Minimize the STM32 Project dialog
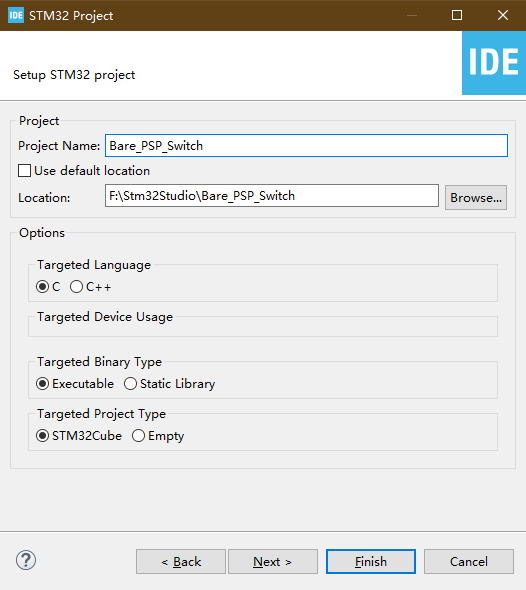This screenshot has height=590, width=526. [412, 15]
